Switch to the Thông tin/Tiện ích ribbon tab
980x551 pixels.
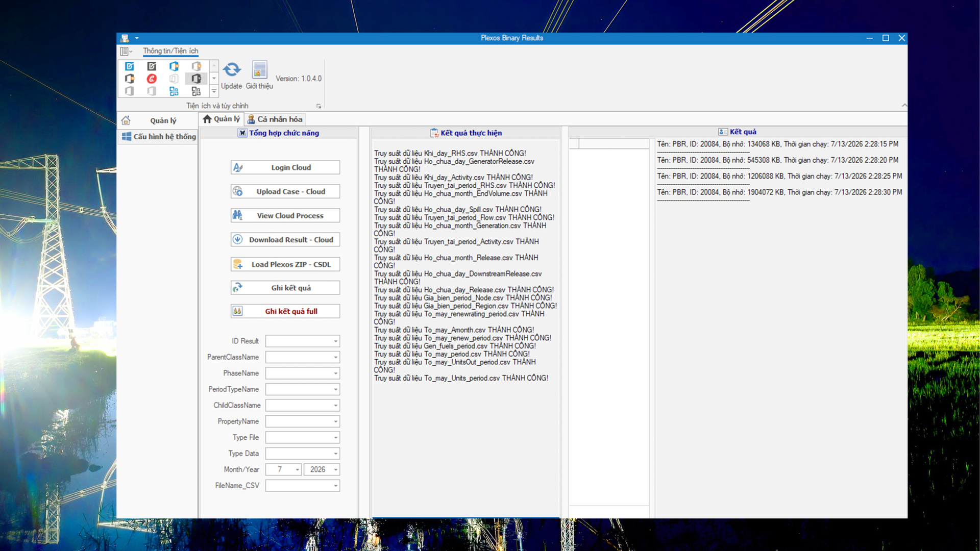[170, 51]
